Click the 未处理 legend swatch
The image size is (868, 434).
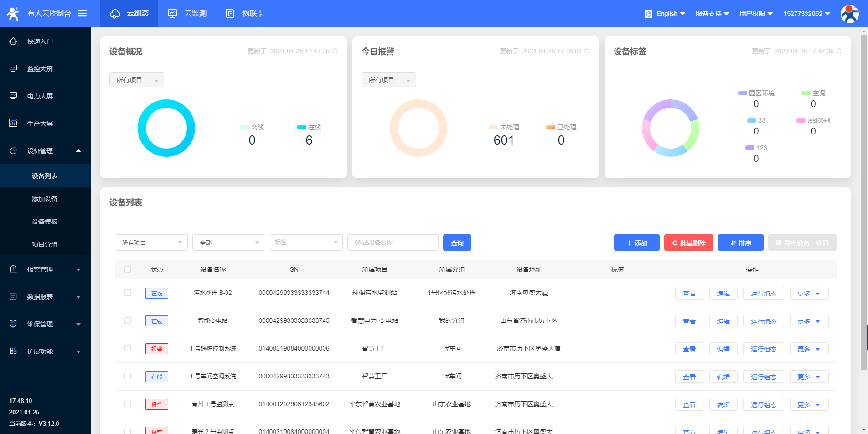click(493, 127)
